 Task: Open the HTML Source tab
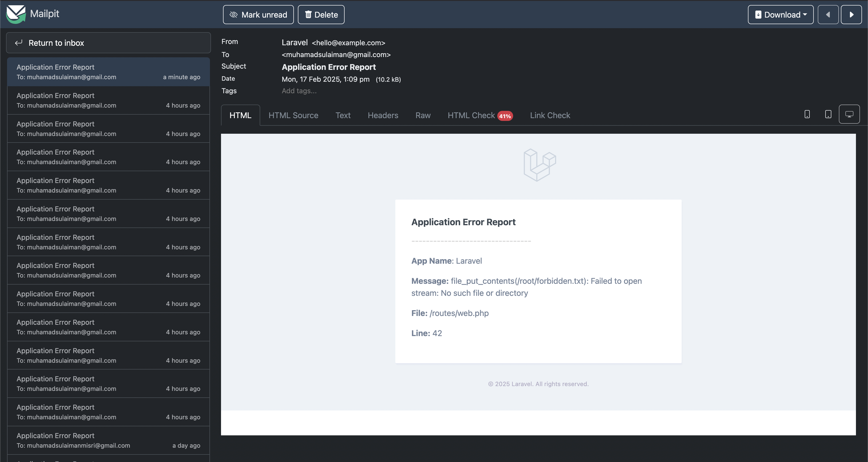293,115
